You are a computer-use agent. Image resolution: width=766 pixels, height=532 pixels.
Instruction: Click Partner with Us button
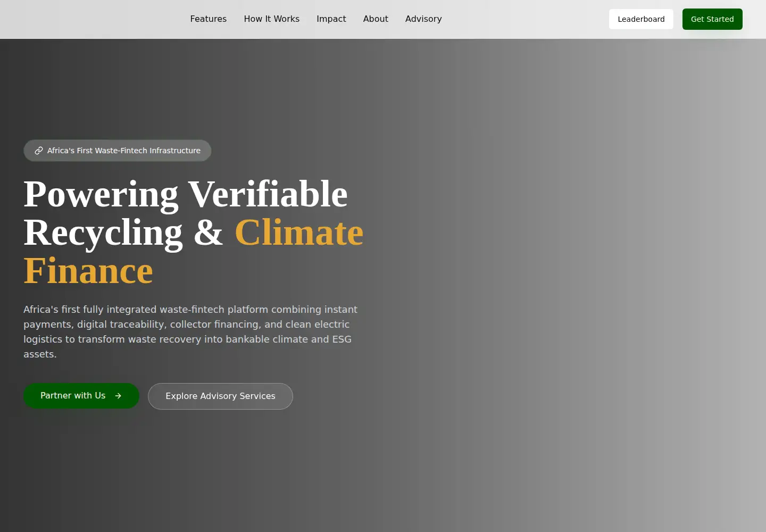pos(81,396)
